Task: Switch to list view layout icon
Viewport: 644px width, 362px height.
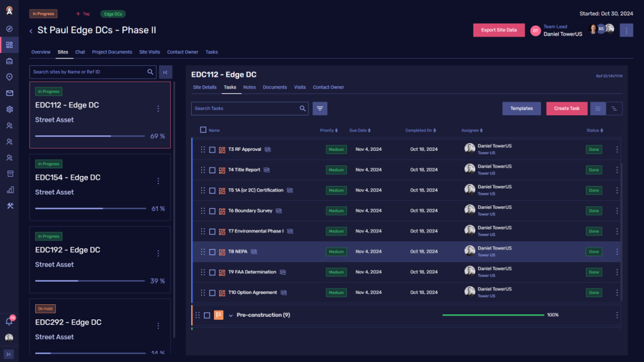Action: pyautogui.click(x=597, y=109)
